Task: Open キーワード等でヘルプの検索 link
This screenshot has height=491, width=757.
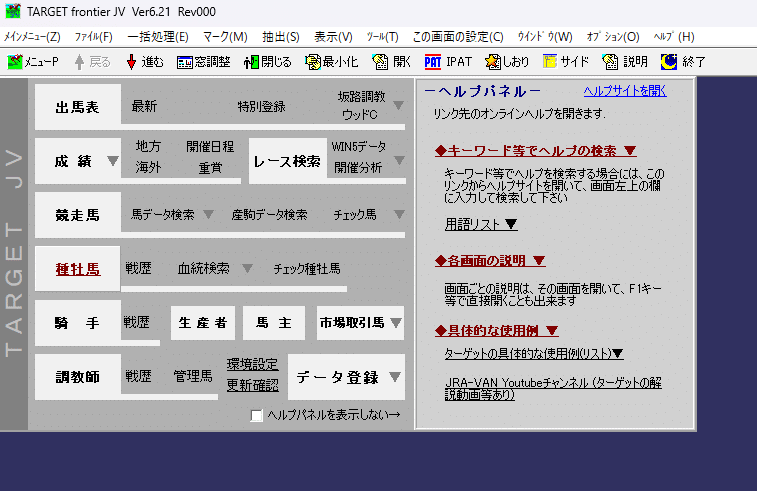Action: (535, 151)
